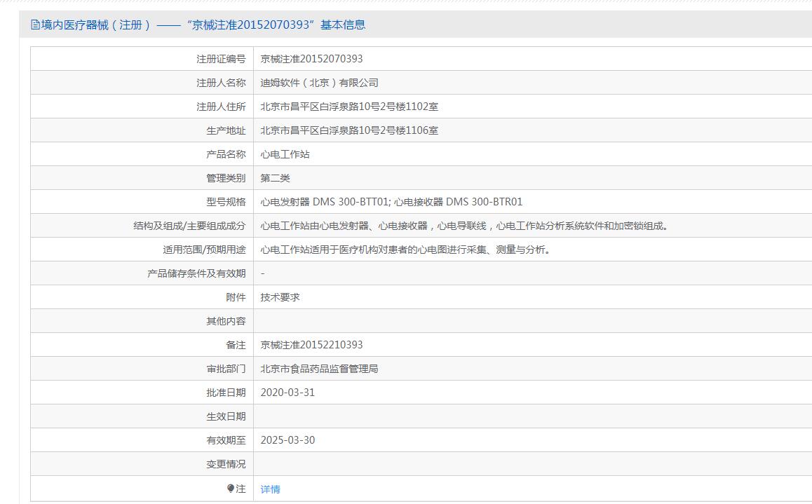Click the 结构及组成/主要组成成分 label
812x504 pixels.
tap(189, 226)
